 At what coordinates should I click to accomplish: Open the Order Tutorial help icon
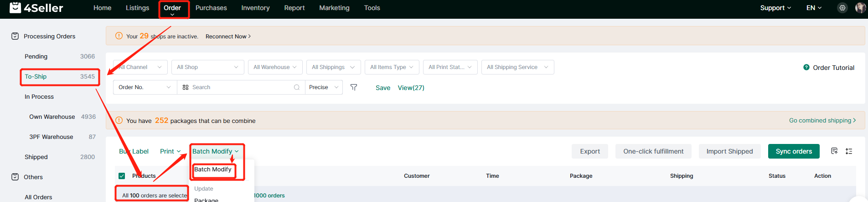pos(806,67)
